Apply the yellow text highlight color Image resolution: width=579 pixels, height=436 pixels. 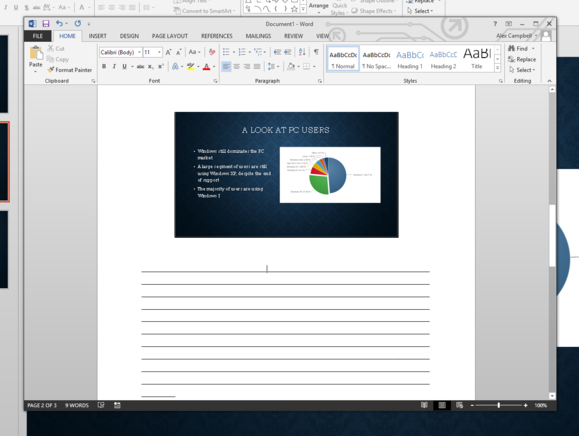pos(191,66)
